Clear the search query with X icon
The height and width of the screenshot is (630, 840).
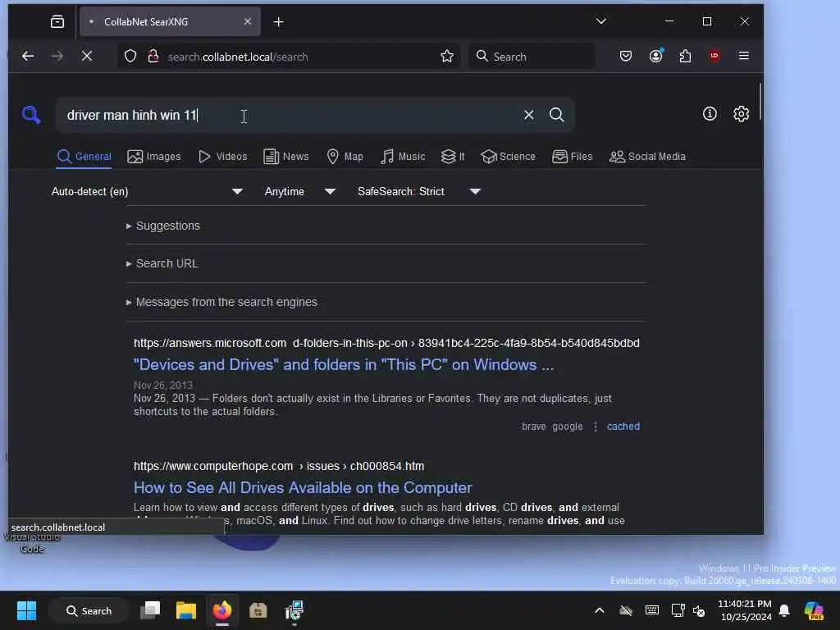[529, 115]
